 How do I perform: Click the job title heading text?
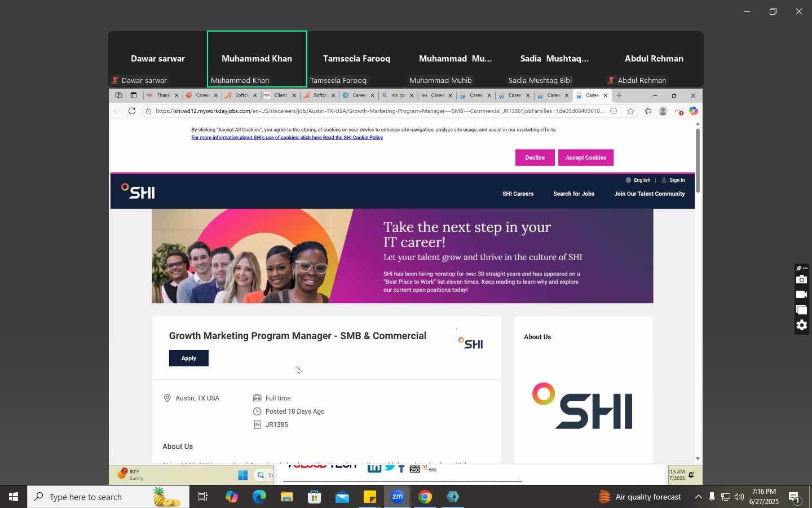coord(298,336)
